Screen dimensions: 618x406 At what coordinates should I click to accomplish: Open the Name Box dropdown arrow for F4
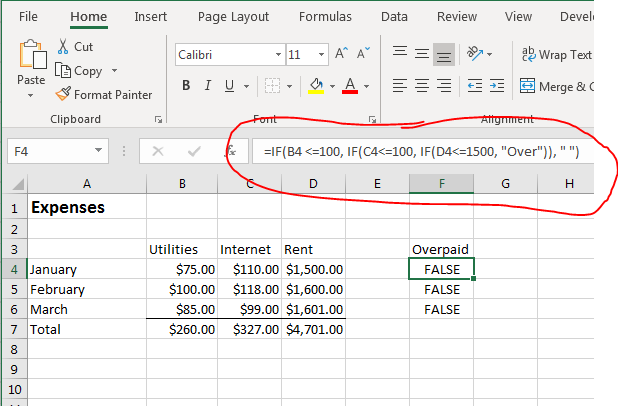[98, 151]
